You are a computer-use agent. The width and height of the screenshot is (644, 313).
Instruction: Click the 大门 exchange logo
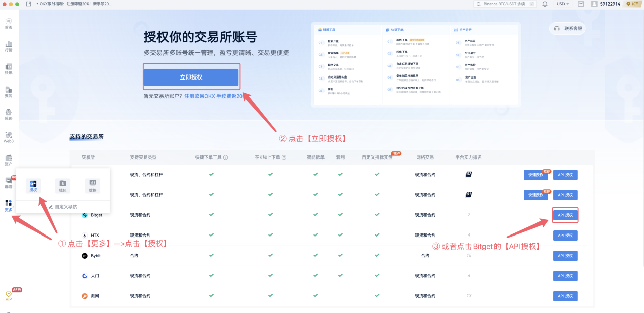coord(85,276)
